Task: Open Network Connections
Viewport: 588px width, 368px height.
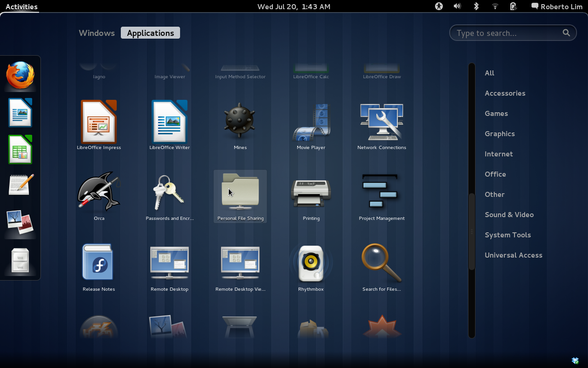Action: coord(382,122)
